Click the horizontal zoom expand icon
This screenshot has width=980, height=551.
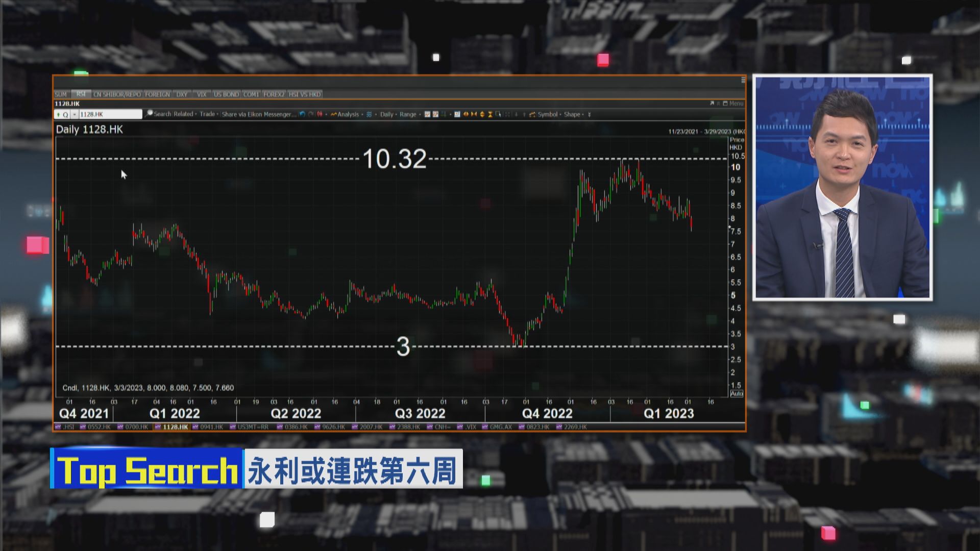point(466,114)
